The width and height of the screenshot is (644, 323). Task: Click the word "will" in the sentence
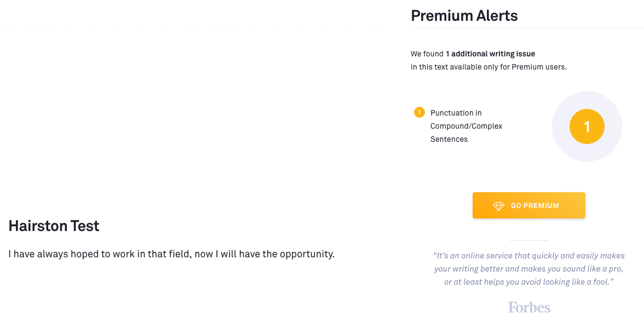[x=231, y=254]
